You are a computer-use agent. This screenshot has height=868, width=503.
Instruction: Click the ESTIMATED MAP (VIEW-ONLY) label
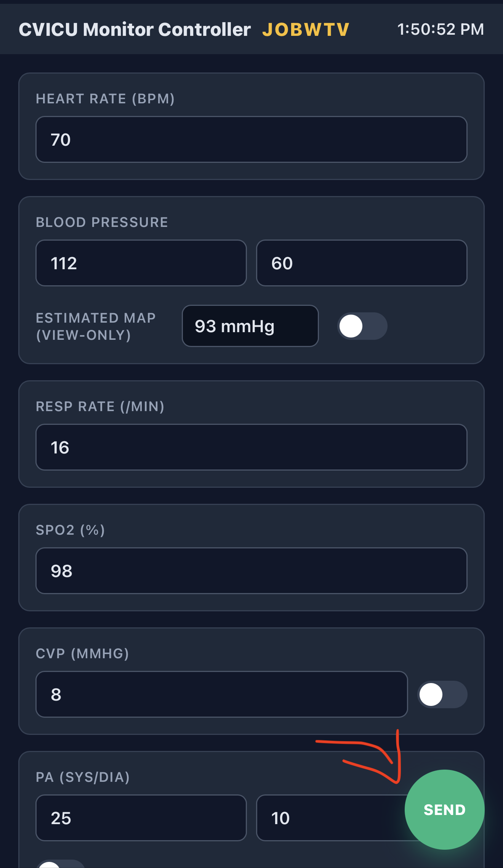96,326
